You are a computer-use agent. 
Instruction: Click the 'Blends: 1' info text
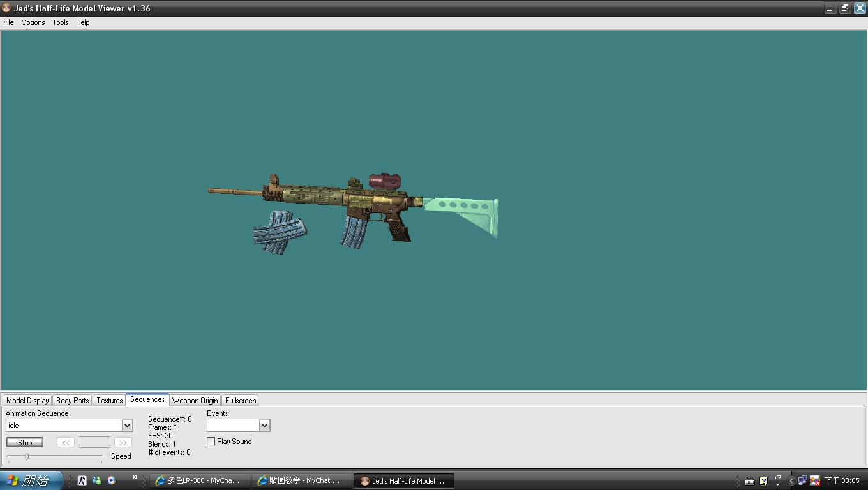point(162,444)
